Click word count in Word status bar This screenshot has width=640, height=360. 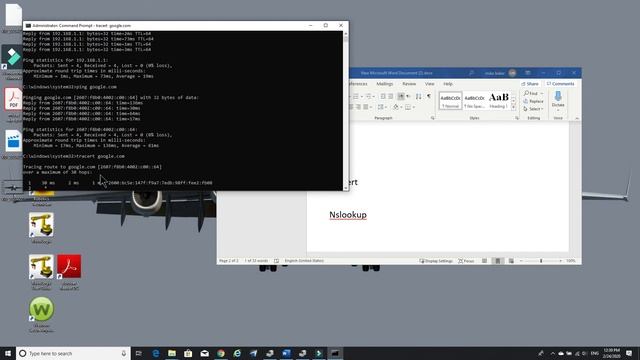256,260
